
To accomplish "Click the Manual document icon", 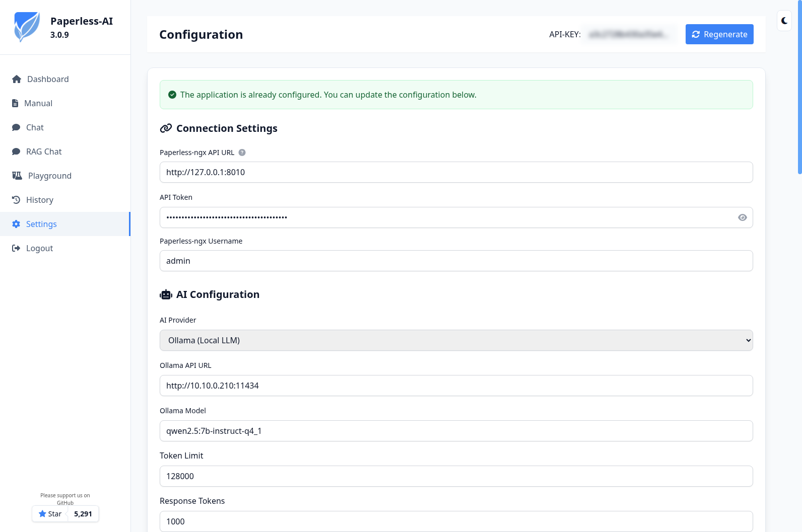I will point(15,103).
